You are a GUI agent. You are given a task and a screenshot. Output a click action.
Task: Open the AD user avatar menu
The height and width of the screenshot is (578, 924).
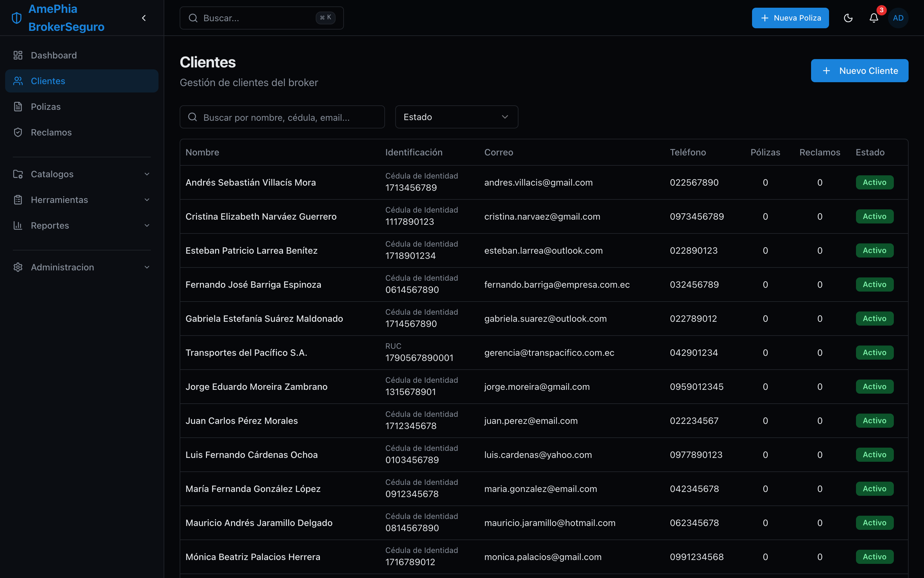point(898,18)
